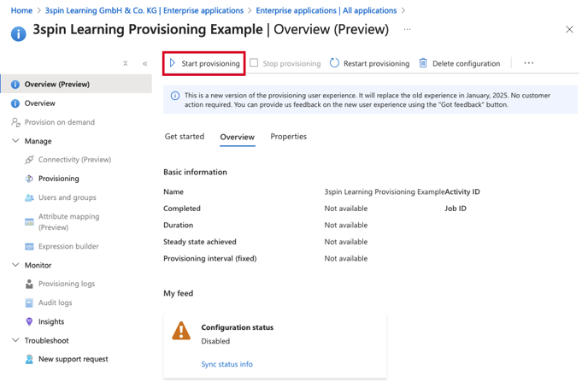The height and width of the screenshot is (388, 588).
Task: Click the Attribute mapping (Preview) label
Action: coord(69,222)
